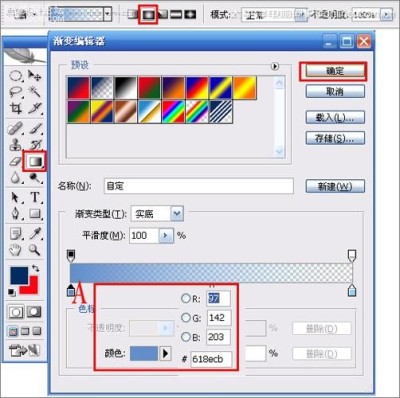Choose the radial gradient style icon
This screenshot has height=398, width=400.
pyautogui.click(x=148, y=15)
